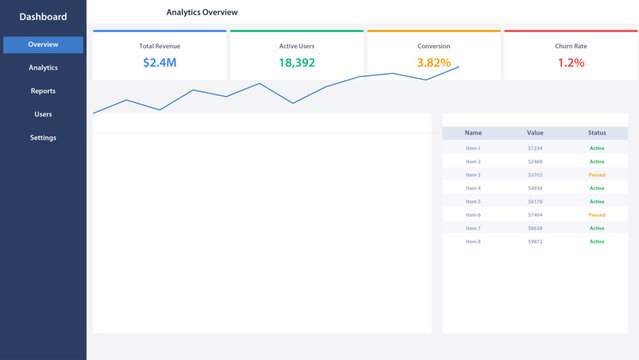The width and height of the screenshot is (639, 360).
Task: Click Item 3's Paused status
Action: [597, 175]
